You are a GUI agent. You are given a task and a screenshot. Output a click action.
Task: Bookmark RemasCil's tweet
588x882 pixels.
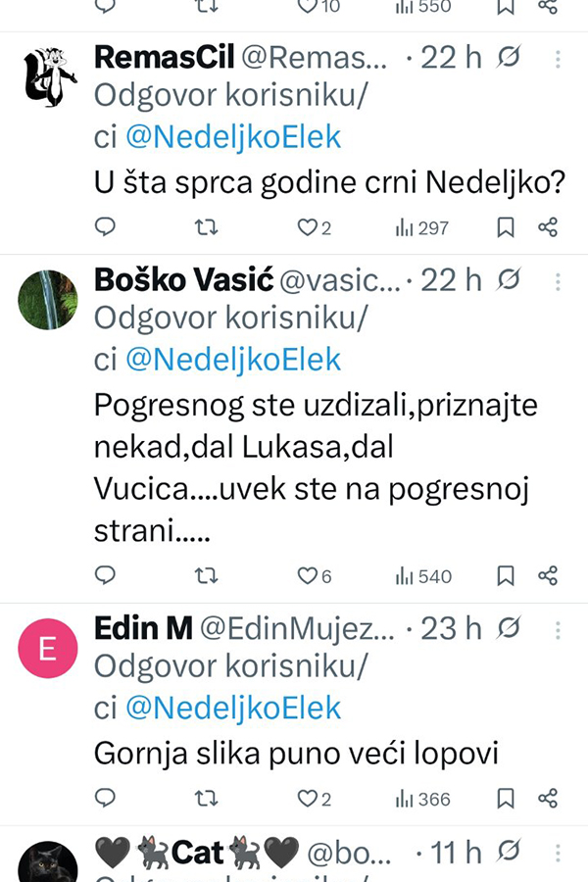point(506,227)
